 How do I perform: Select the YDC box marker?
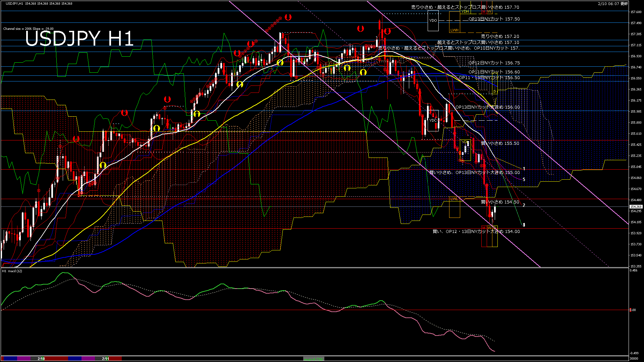click(433, 120)
